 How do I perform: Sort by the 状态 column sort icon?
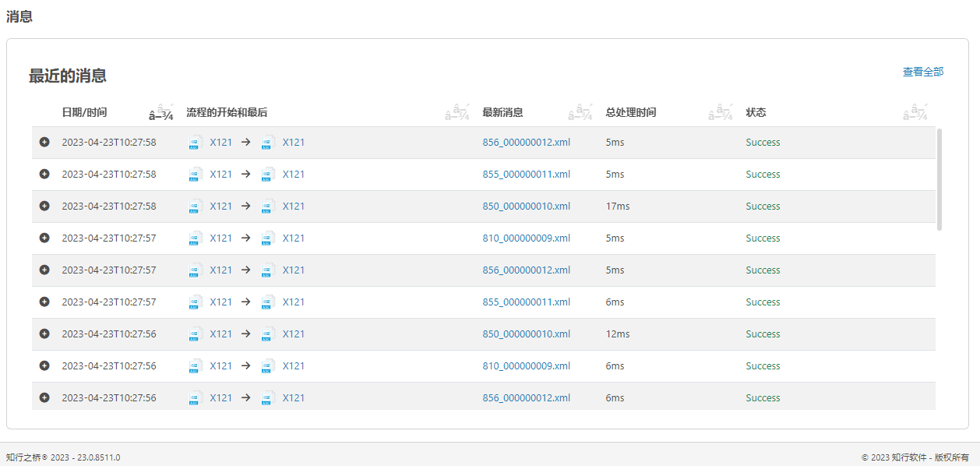coord(915,113)
